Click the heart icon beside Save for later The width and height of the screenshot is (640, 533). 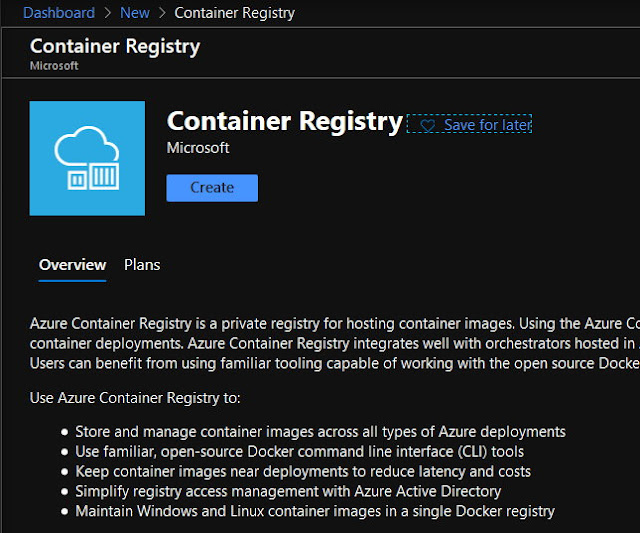[x=427, y=126]
